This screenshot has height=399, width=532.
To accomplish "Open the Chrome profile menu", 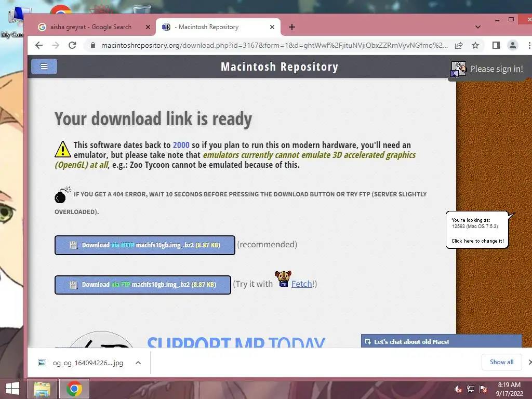I will (x=513, y=45).
